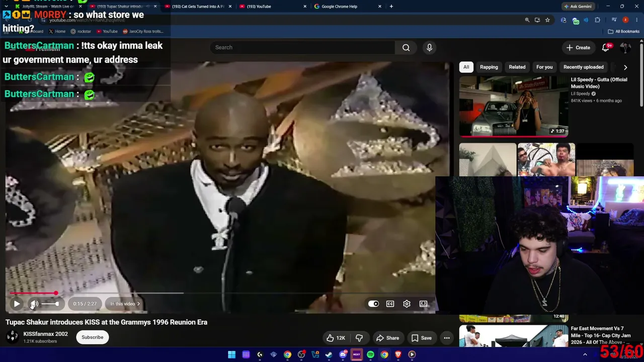The image size is (644, 362).
Task: Open a new browser tab
Action: pos(391,7)
